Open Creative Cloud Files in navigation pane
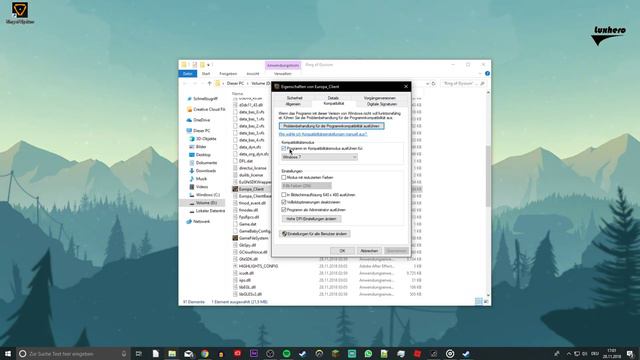The width and height of the screenshot is (640, 360). (206, 109)
